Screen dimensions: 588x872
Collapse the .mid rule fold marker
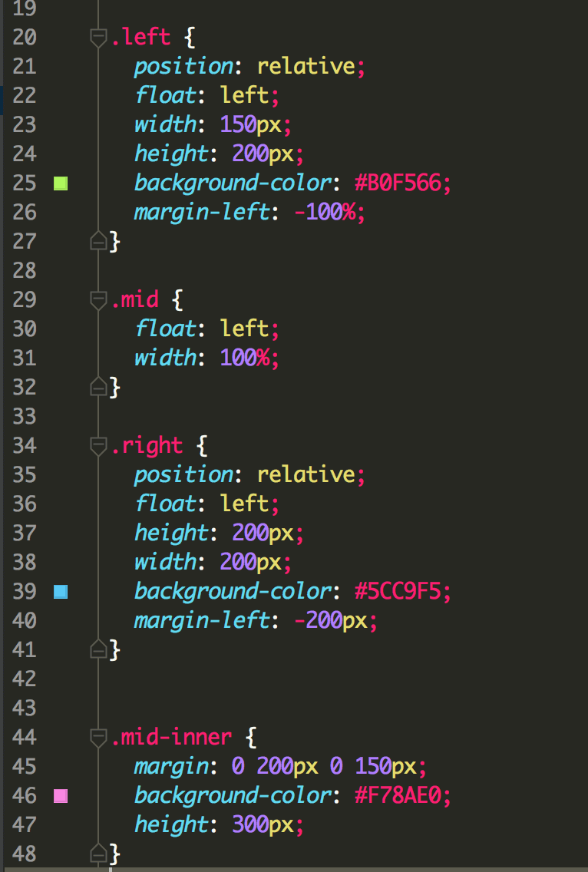click(98, 300)
